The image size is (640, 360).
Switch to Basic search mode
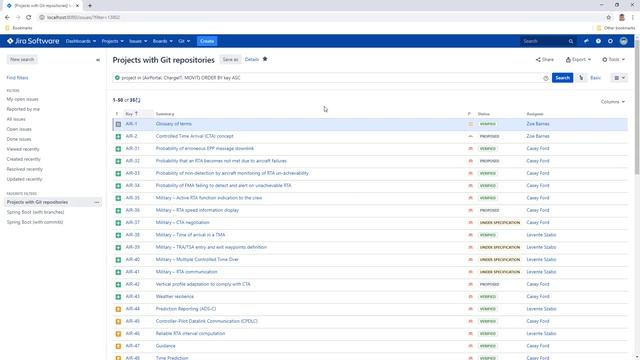coord(595,78)
